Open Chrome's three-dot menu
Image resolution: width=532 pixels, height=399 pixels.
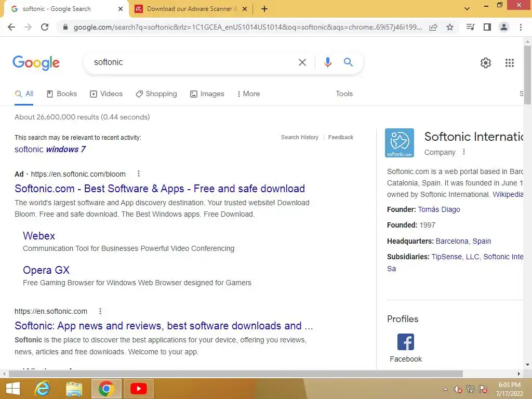[x=521, y=27]
